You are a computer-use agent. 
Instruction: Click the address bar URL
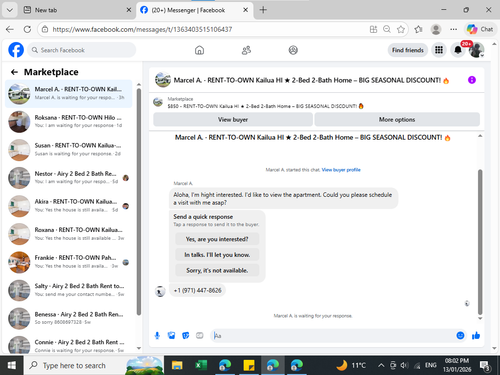[x=142, y=29]
